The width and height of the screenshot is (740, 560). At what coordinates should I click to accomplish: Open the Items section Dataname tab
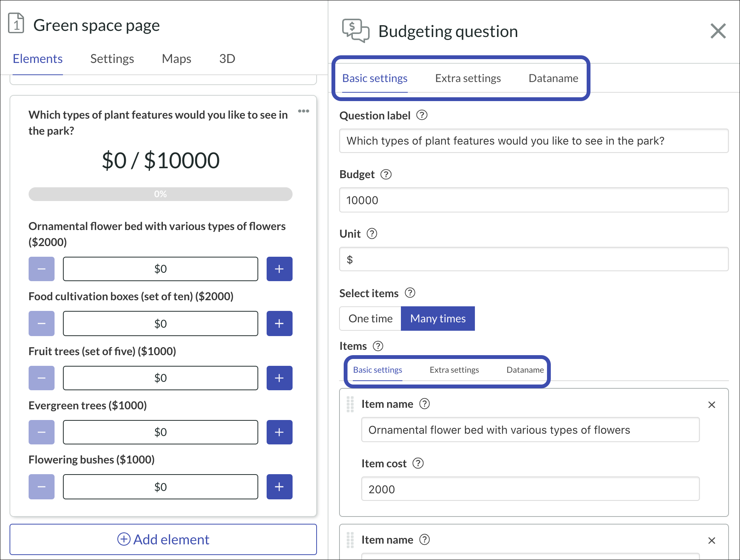(525, 370)
